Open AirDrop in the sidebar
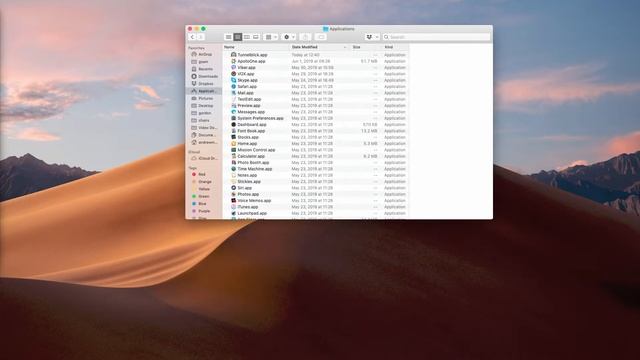The image size is (640, 360). pyautogui.click(x=203, y=54)
